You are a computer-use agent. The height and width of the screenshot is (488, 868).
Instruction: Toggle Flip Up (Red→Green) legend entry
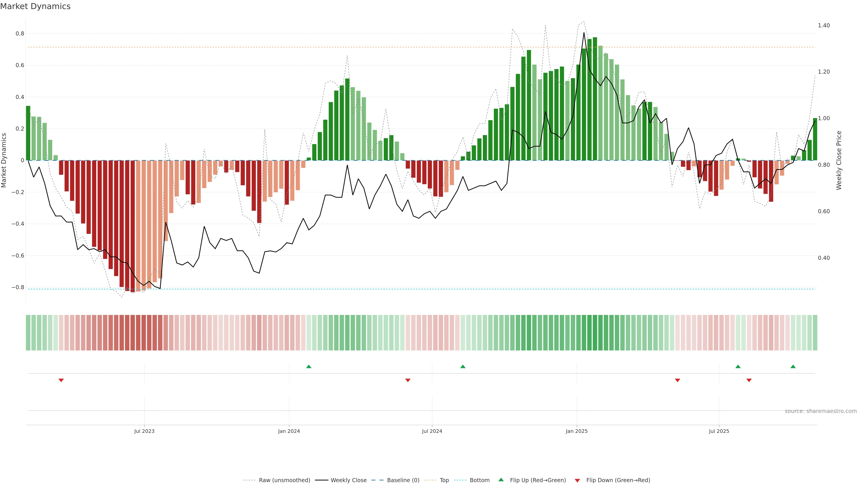(x=538, y=480)
